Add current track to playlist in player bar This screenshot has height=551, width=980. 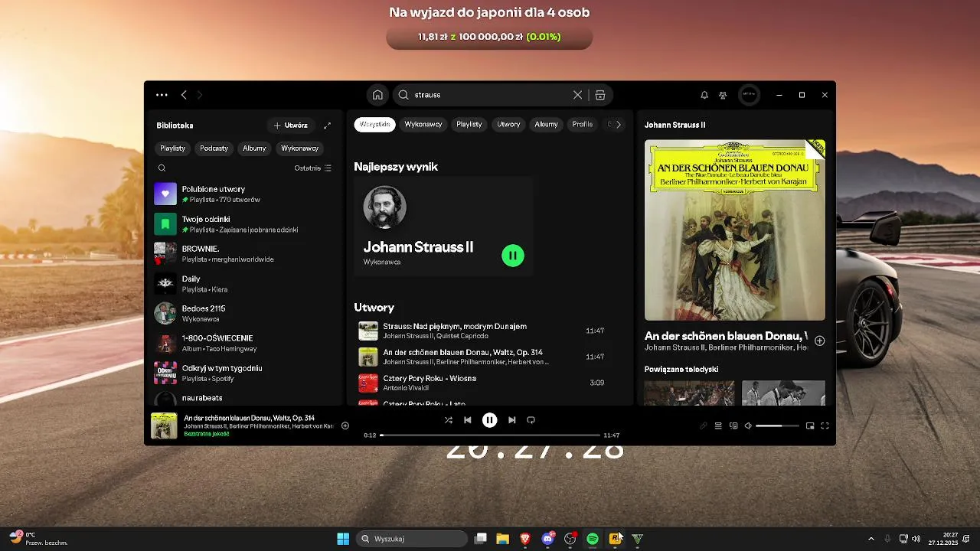pos(345,425)
